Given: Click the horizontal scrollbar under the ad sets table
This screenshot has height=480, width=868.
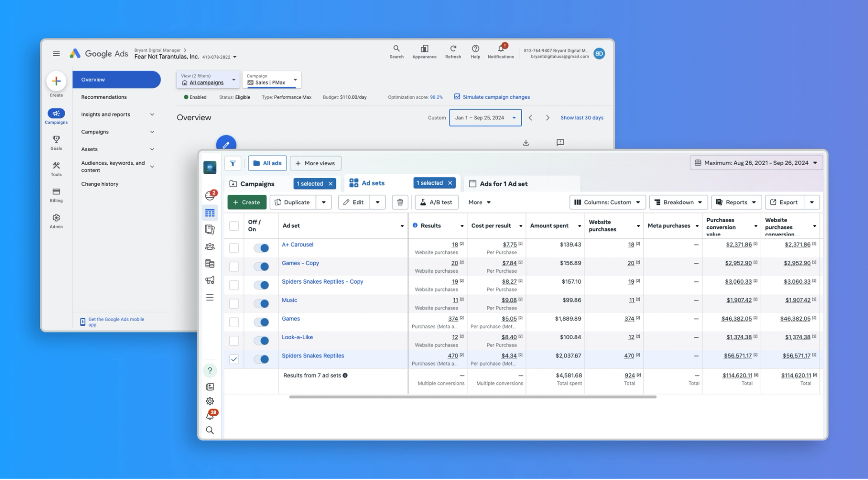Looking at the screenshot, I should point(472,397).
